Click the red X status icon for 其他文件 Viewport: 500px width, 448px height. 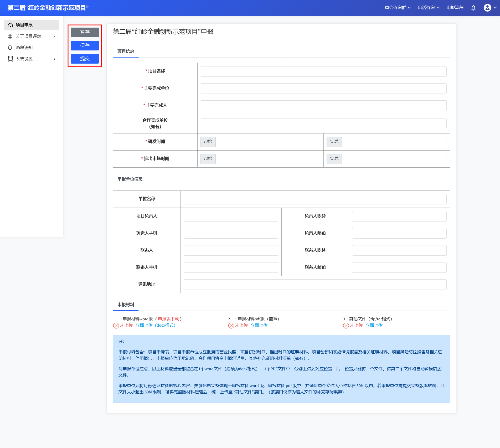pos(346,326)
